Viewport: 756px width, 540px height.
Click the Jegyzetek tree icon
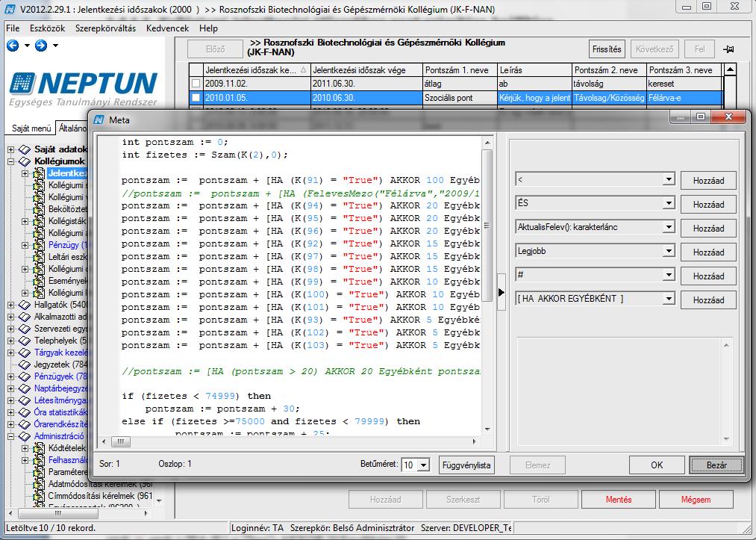[25, 364]
